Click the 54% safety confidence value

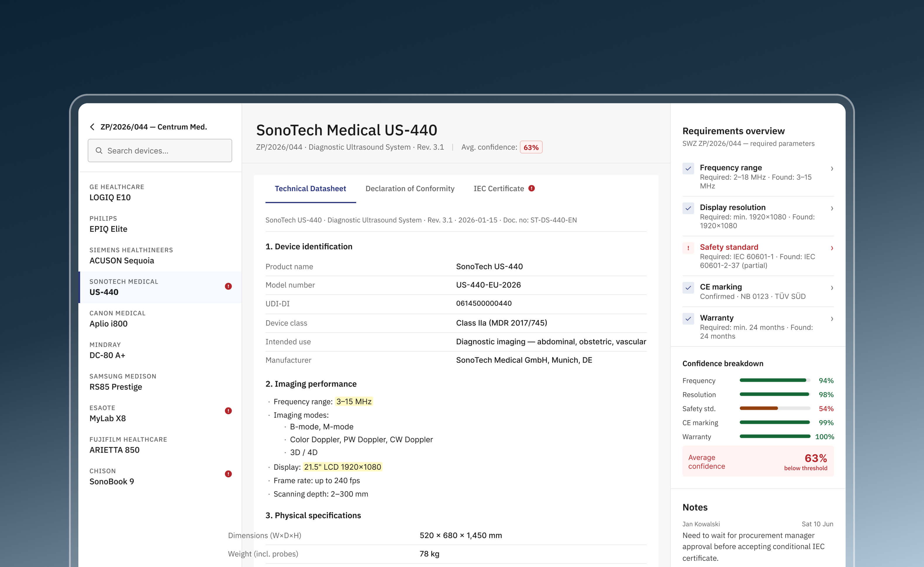pyautogui.click(x=826, y=409)
